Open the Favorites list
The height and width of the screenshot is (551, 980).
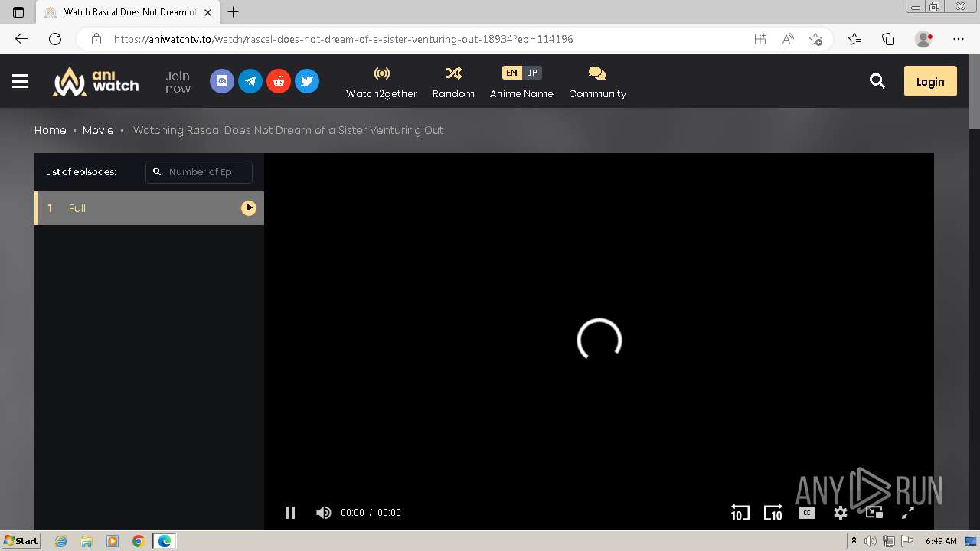[854, 39]
